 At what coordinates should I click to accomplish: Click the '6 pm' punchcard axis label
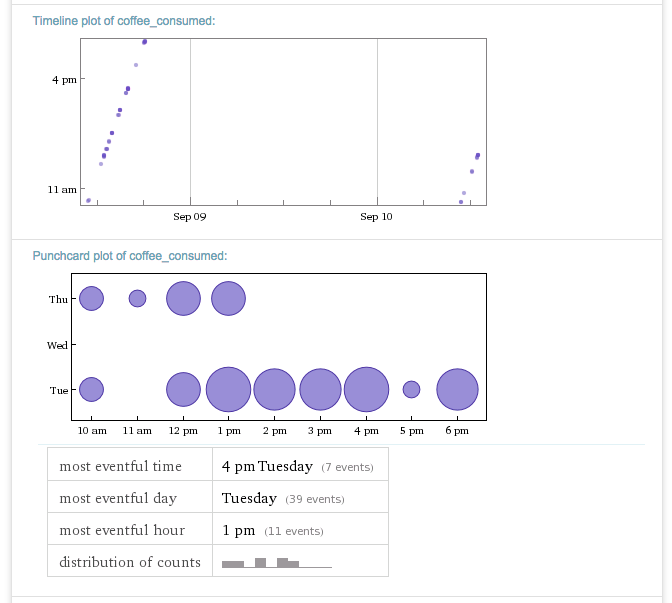pos(457,431)
